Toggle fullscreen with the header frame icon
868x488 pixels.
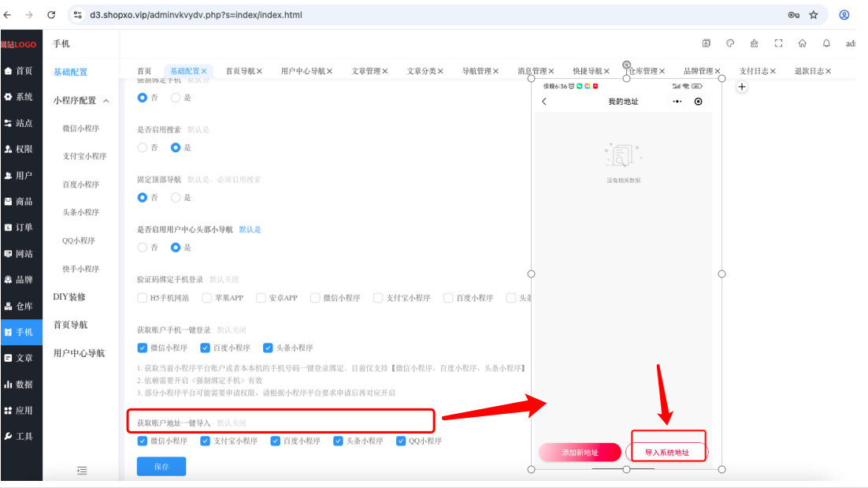(x=778, y=43)
